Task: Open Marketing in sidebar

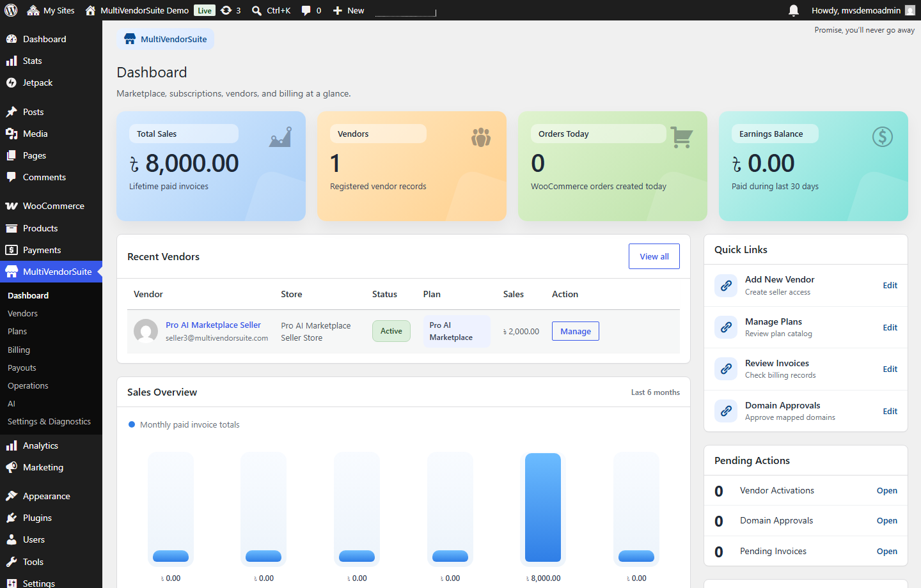Action: tap(51, 467)
